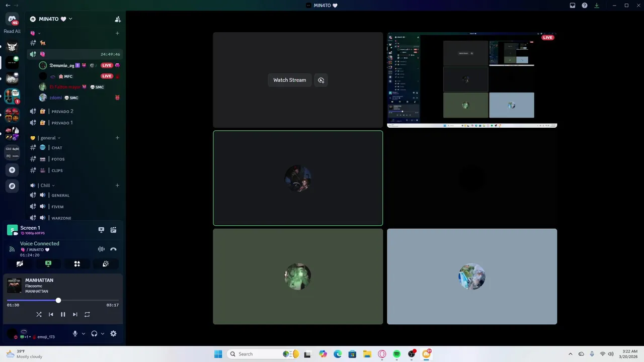Open the microphone input options chevron
Image resolution: width=644 pixels, height=362 pixels.
click(84, 333)
